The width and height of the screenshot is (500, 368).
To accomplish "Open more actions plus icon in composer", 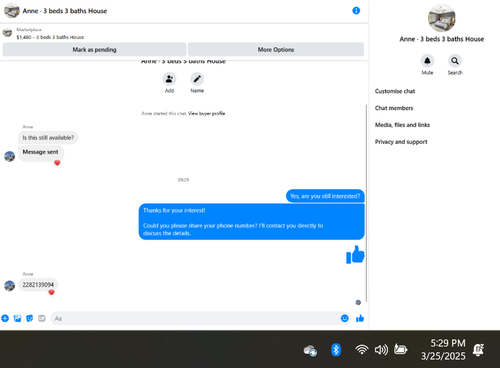I will pos(5,318).
